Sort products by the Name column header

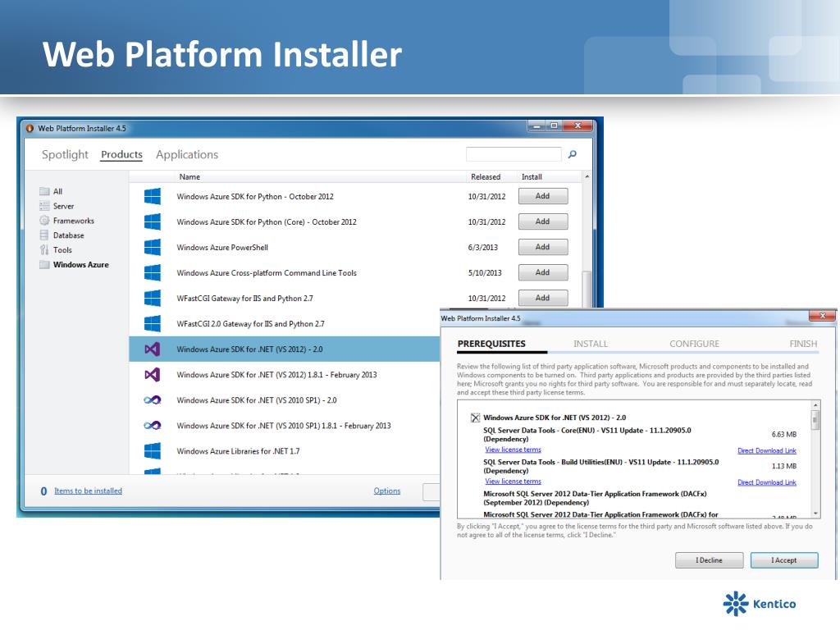(189, 177)
